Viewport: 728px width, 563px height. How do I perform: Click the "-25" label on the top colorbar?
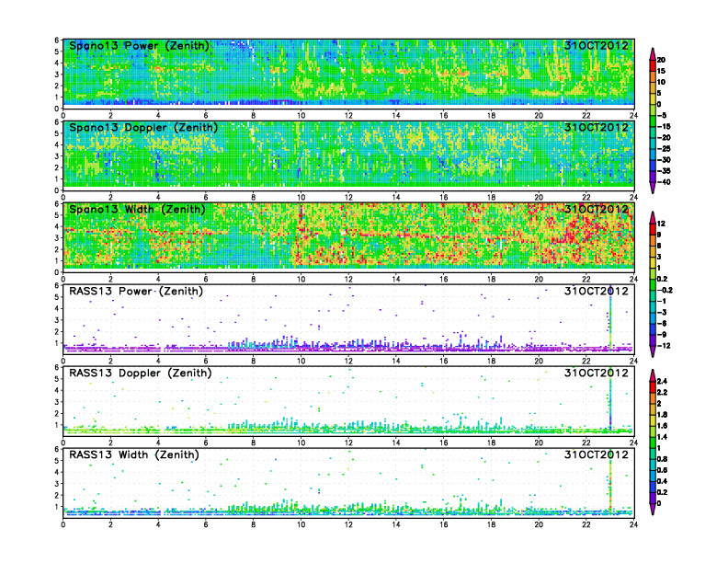(x=664, y=149)
